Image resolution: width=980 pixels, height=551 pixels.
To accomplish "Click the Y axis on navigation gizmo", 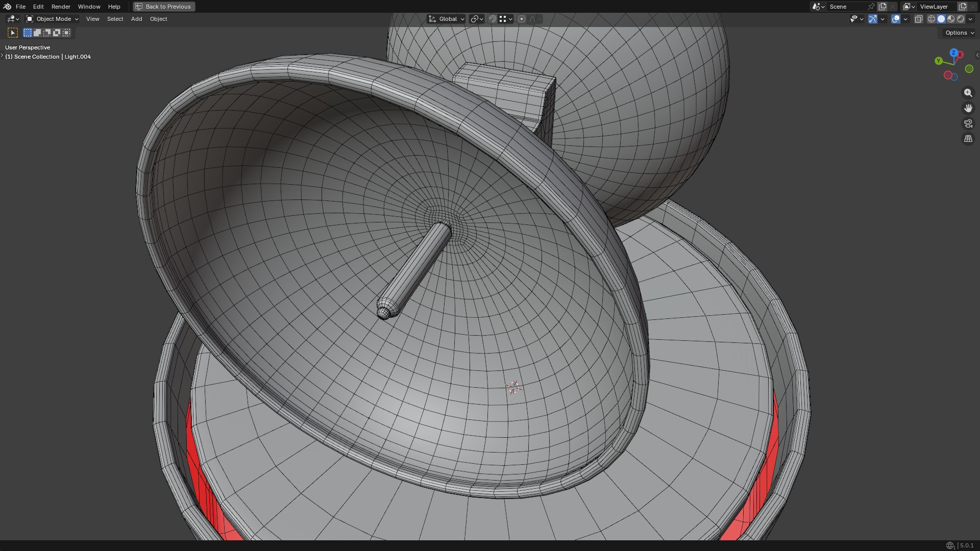I will click(938, 61).
